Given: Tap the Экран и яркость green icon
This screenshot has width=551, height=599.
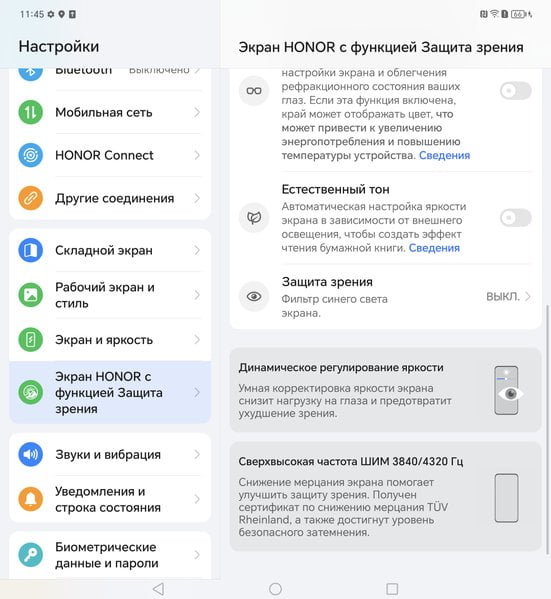Looking at the screenshot, I should tap(31, 340).
